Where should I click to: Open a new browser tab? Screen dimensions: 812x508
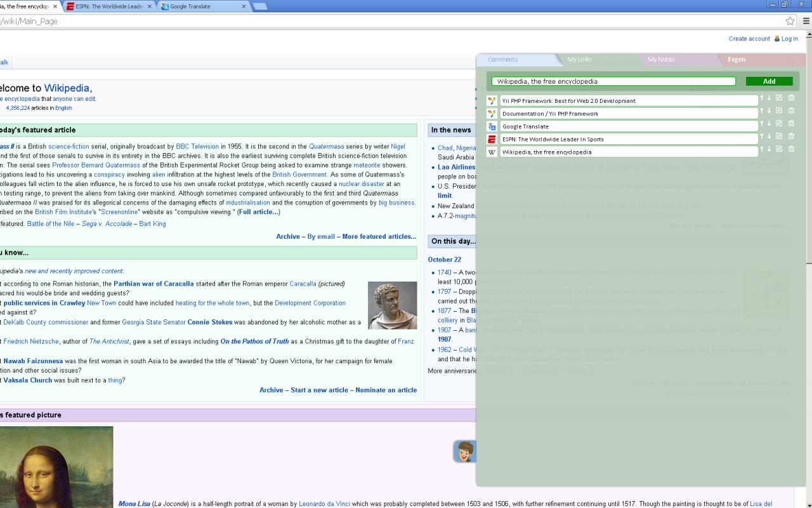[x=259, y=6]
